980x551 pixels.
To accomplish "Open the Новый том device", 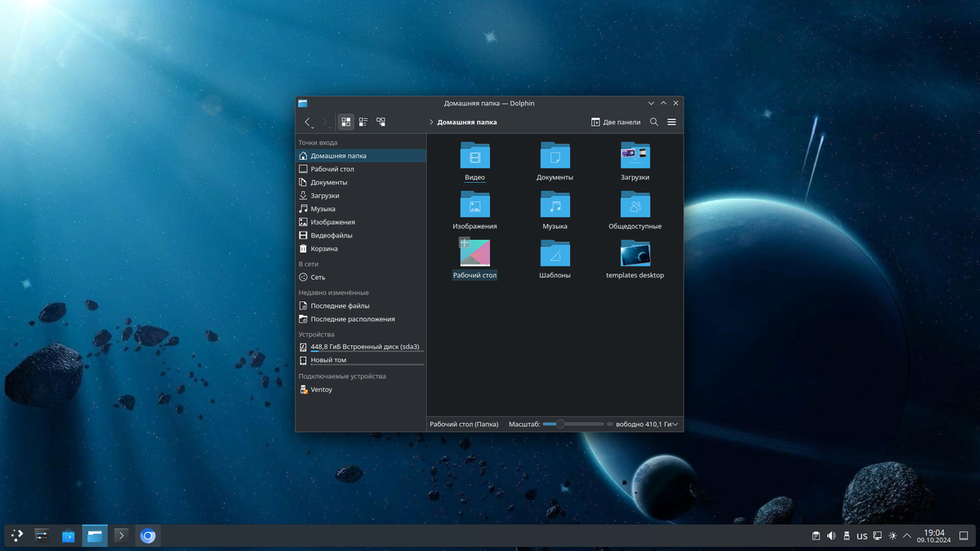I will [361, 360].
